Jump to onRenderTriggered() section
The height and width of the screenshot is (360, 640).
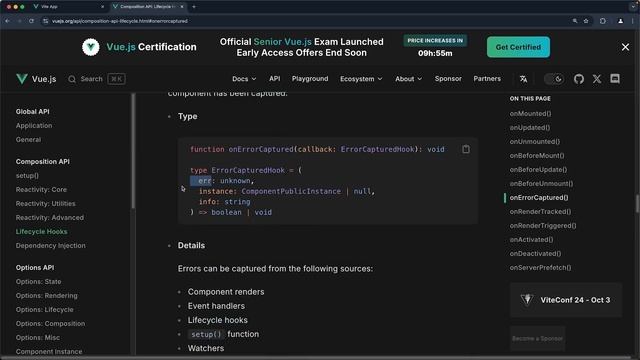(543, 225)
